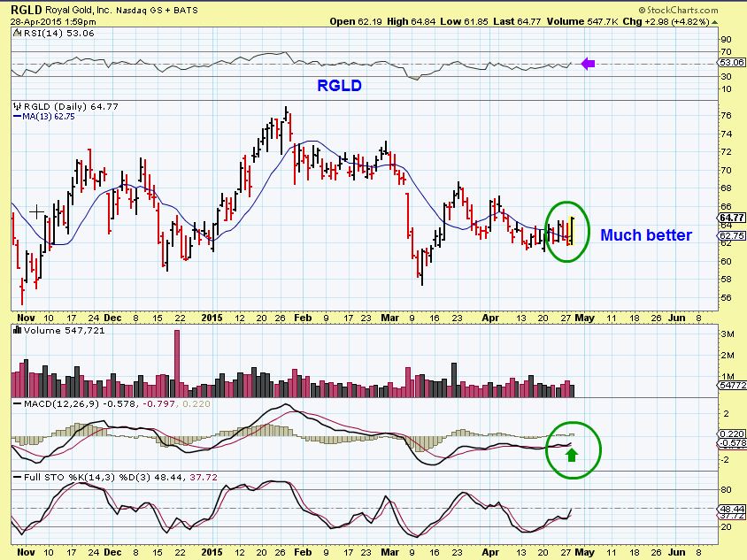The height and width of the screenshot is (560, 747).
Task: Click the Royal Gold, Inc. company name
Action: [79, 10]
